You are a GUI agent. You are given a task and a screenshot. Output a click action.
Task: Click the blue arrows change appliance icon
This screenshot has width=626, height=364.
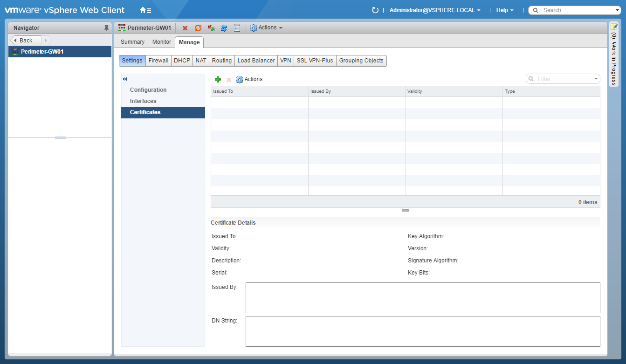224,28
